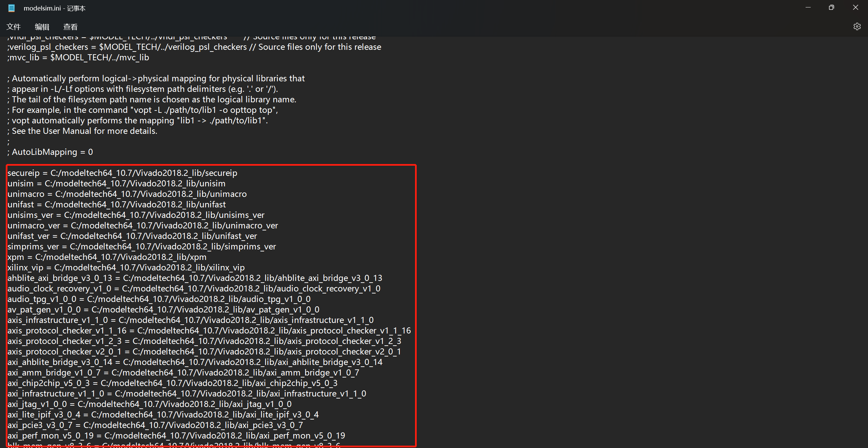
Task: Open the 查看 menu
Action: (x=71, y=27)
